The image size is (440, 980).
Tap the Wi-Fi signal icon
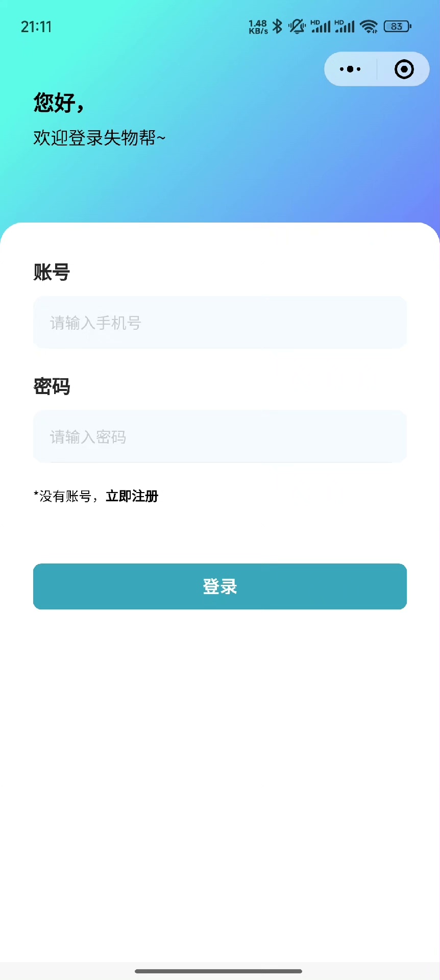(x=369, y=27)
